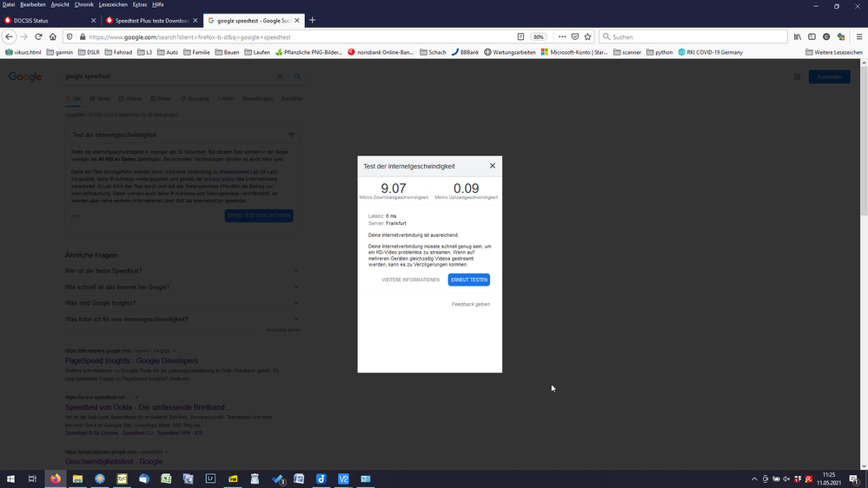Viewport: 868px width, 488px height.
Task: Open Windows Start menu
Action: point(10,479)
